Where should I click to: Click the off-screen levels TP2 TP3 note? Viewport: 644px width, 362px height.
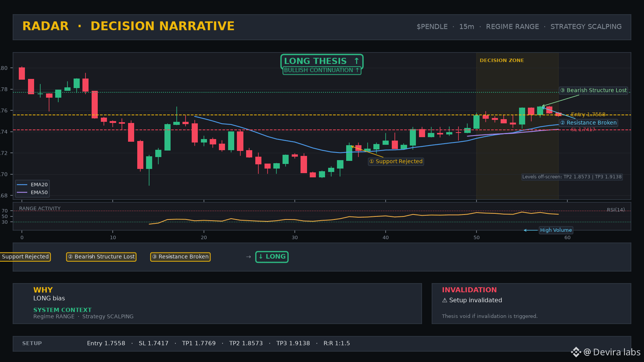coord(572,177)
